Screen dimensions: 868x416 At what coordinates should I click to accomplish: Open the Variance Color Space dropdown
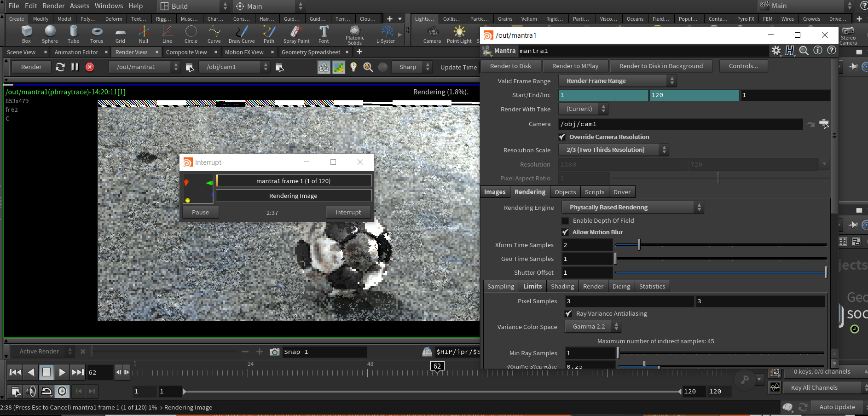(593, 327)
